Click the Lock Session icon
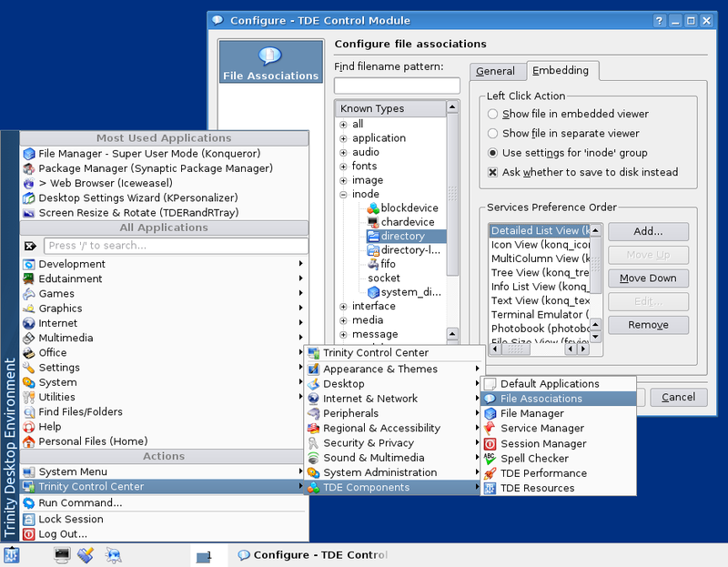 (29, 519)
